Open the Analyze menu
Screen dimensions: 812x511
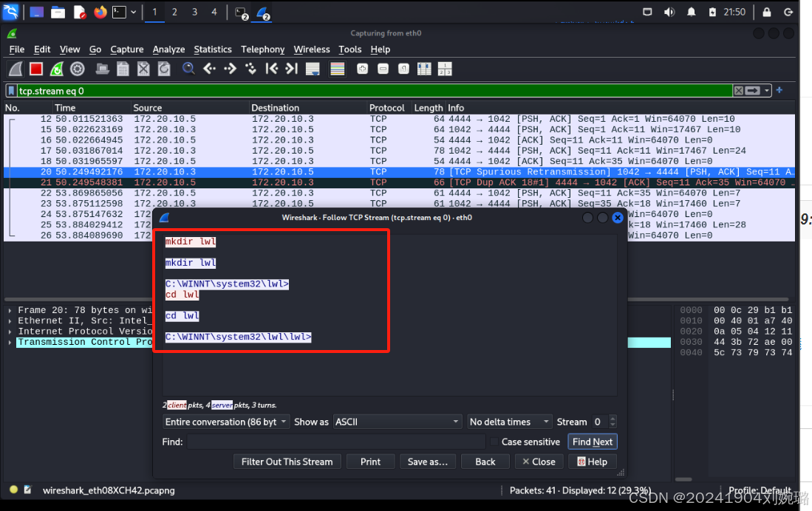[x=168, y=49]
